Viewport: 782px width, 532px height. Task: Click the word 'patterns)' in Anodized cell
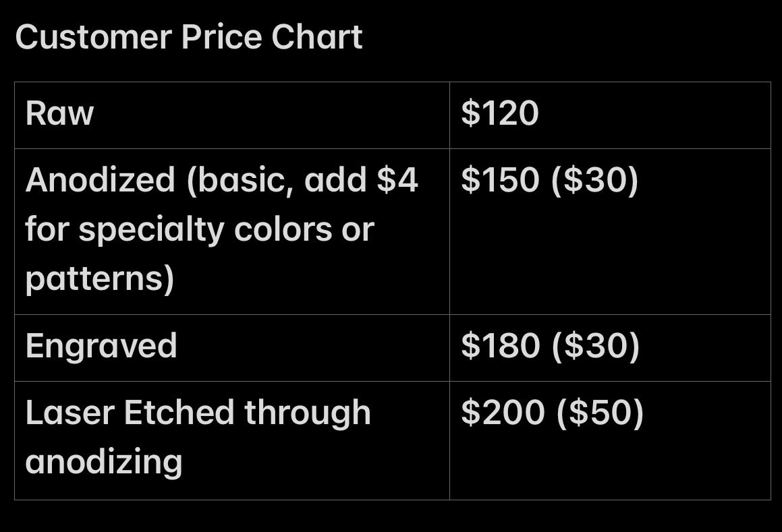coord(100,279)
